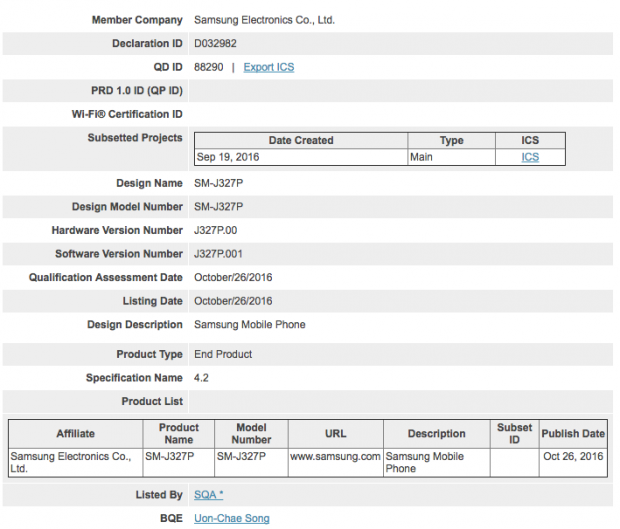
Task: Select Software Version Number value J327P.001
Action: point(221,254)
